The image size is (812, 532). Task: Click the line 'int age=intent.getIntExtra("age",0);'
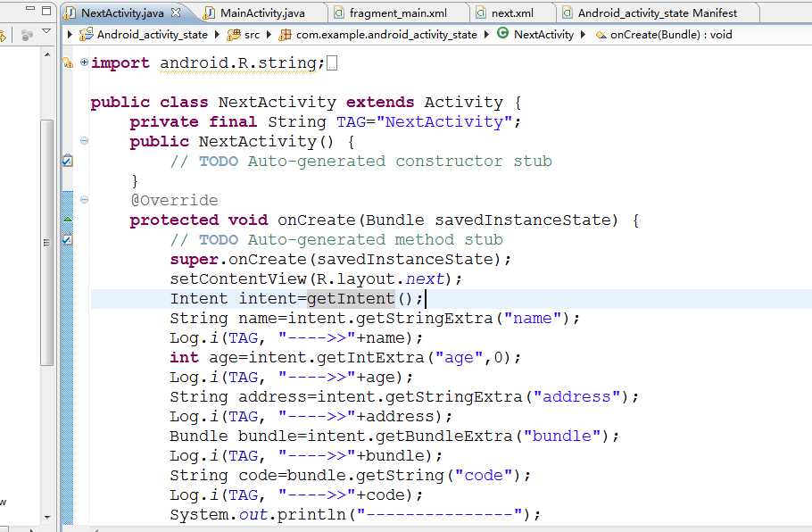[345, 357]
